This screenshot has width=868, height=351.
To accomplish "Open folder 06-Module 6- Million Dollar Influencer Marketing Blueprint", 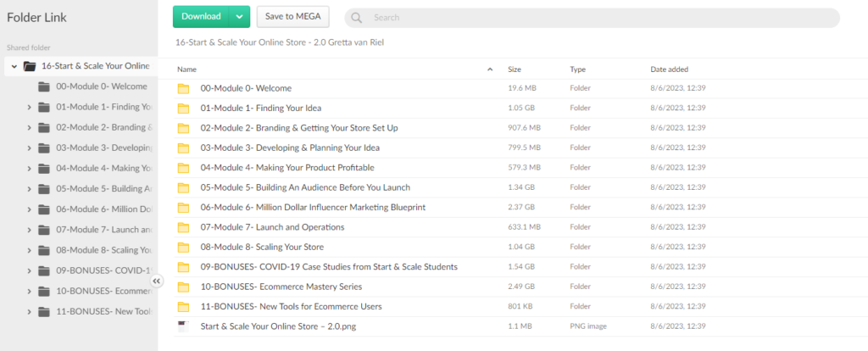I will point(313,208).
